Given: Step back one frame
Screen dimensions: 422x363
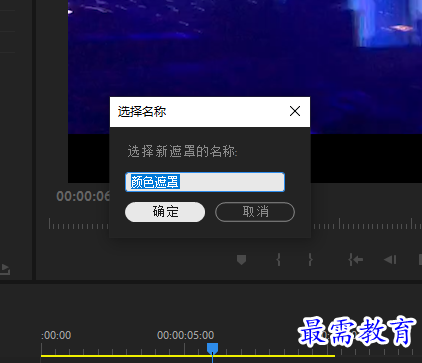Looking at the screenshot, I should 390,259.
